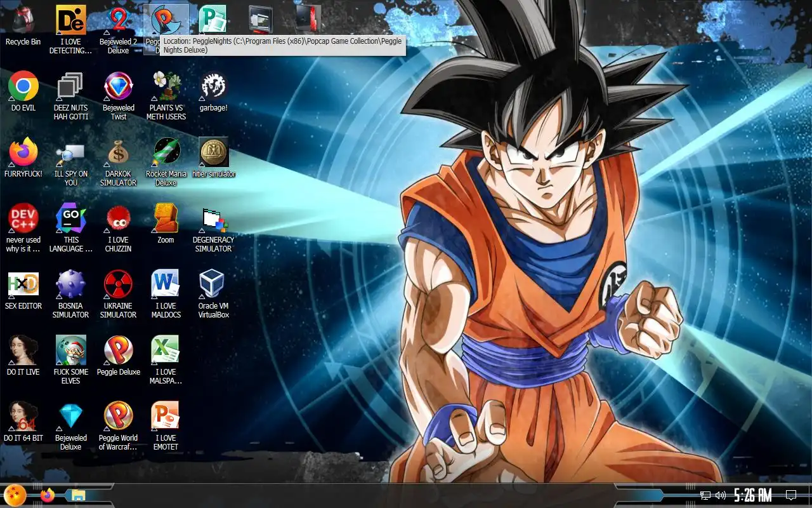The height and width of the screenshot is (508, 812).
Task: Select the "DEGENERACY SIMULATOR" icon
Action: [x=214, y=228]
